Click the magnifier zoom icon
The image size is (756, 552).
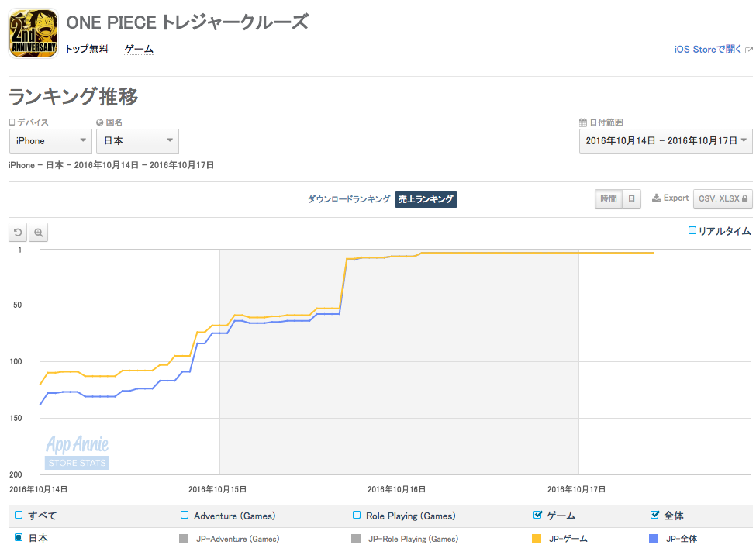coord(38,233)
